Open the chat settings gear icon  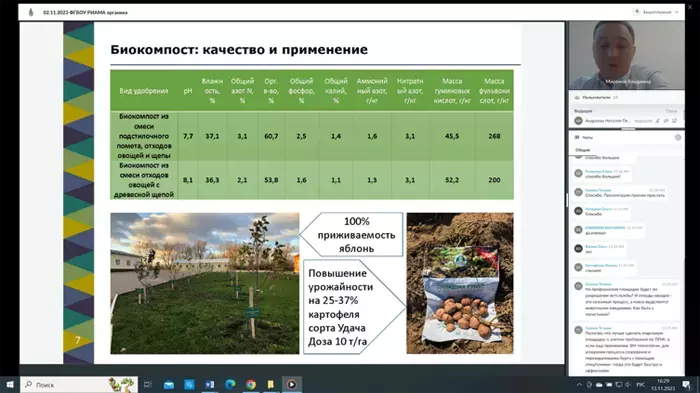pyautogui.click(x=678, y=138)
